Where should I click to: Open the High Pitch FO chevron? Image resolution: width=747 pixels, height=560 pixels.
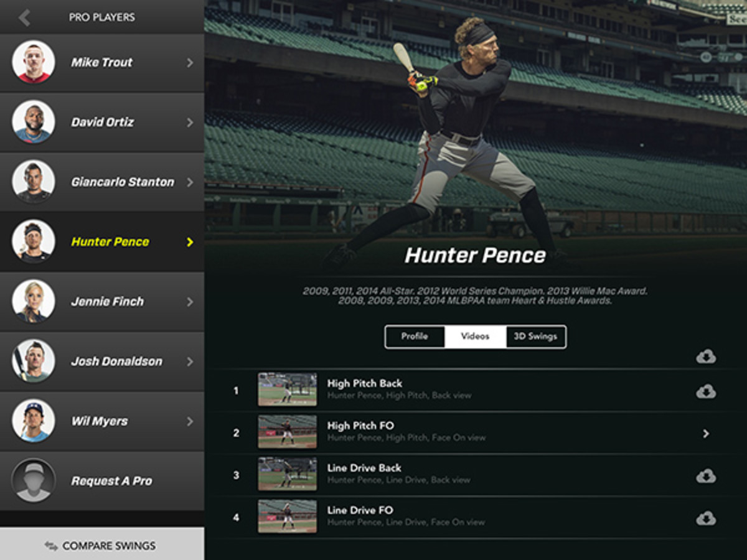click(x=706, y=434)
